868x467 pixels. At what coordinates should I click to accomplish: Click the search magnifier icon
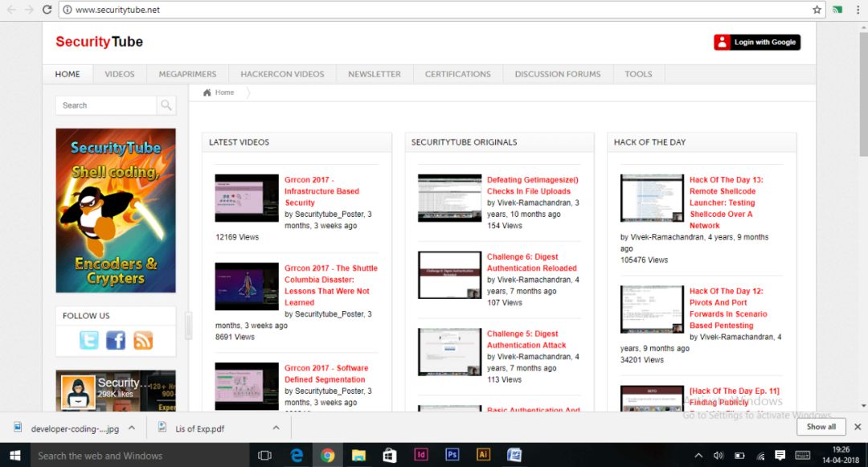[166, 105]
